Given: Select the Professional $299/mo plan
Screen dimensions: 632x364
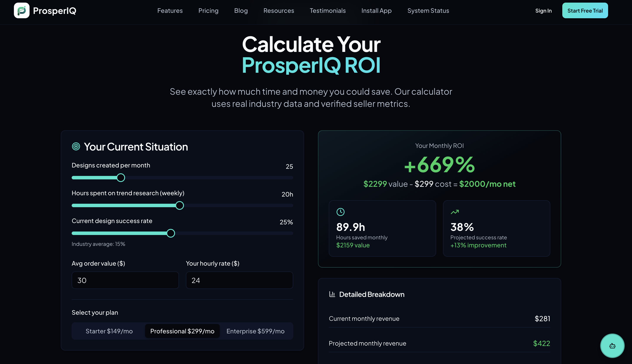Looking at the screenshot, I should (x=182, y=331).
